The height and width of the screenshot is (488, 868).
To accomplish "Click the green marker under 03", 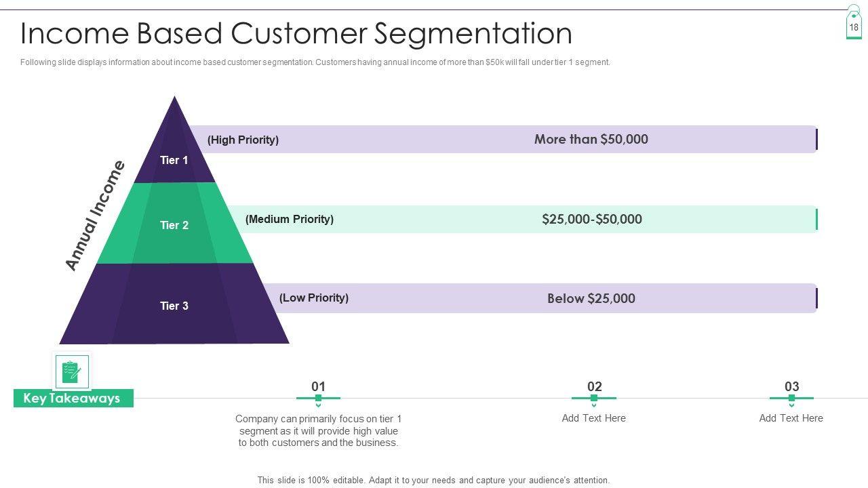I will tap(791, 399).
